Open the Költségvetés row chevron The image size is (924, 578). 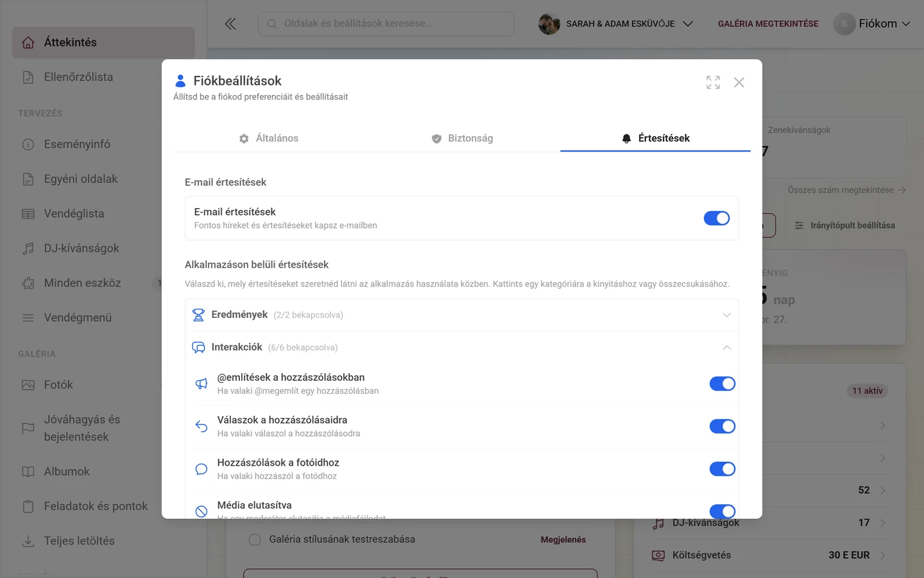(883, 556)
